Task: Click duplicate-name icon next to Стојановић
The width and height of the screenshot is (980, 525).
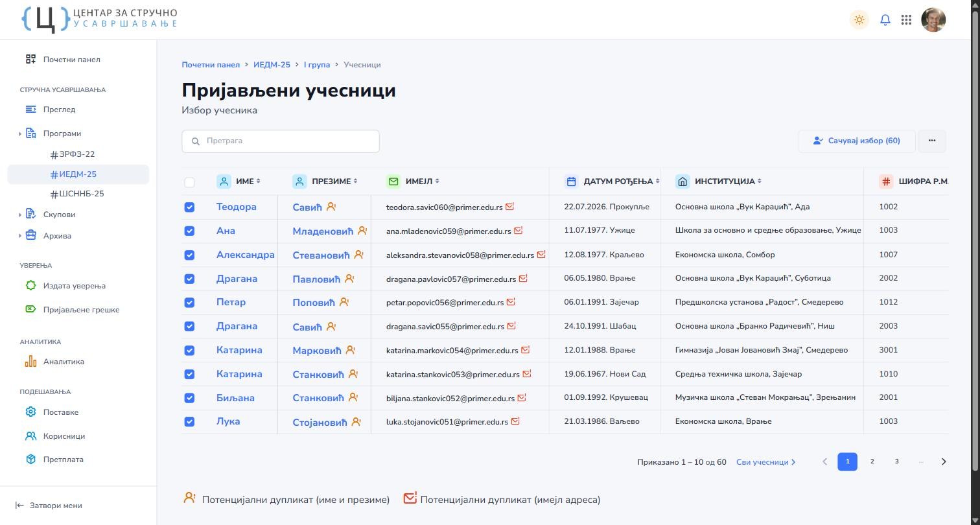Action: tap(356, 422)
